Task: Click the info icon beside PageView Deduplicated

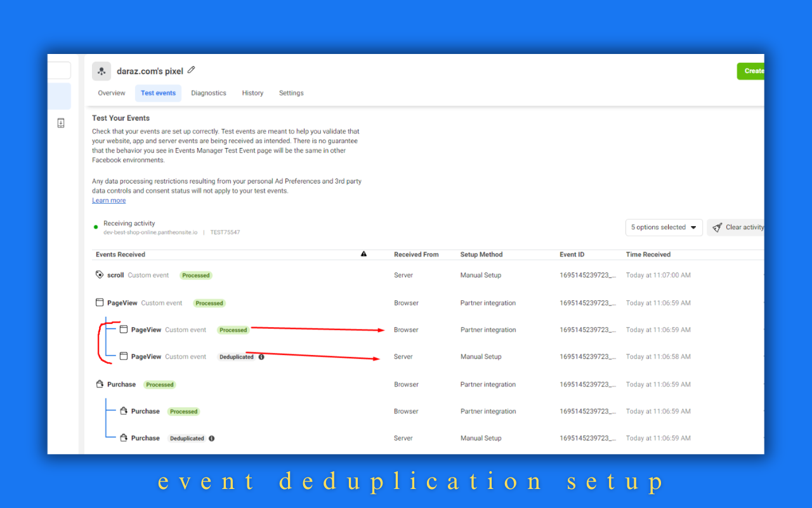Action: tap(261, 357)
